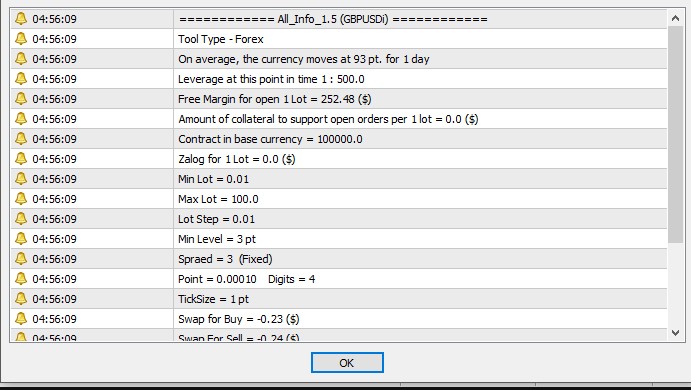Image resolution: width=691 pixels, height=390 pixels.
Task: Click the bell icon in the Free Margin row
Action: coord(21,98)
